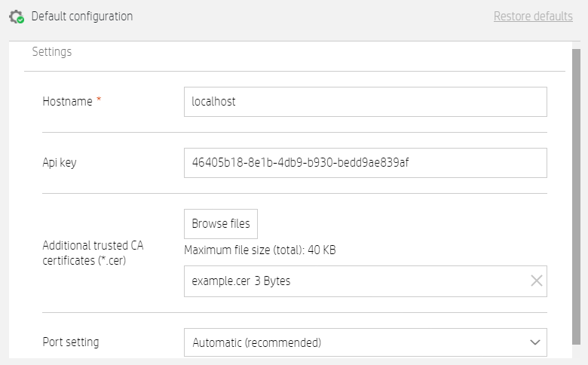The height and width of the screenshot is (365, 588).
Task: Click the red required asterisk beside Hostname
Action: (99, 101)
